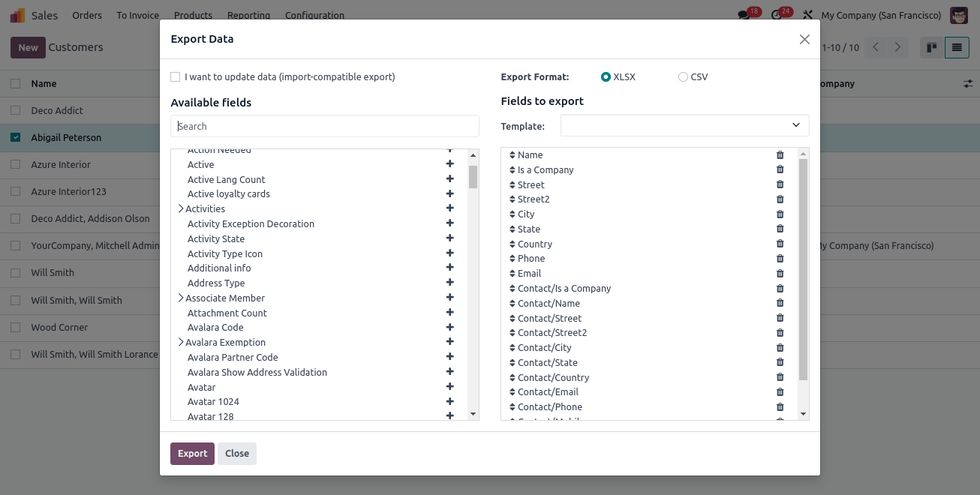Open the Will Smith, Will Smith Lorance record
Screen dimensions: 980x495
95,354
